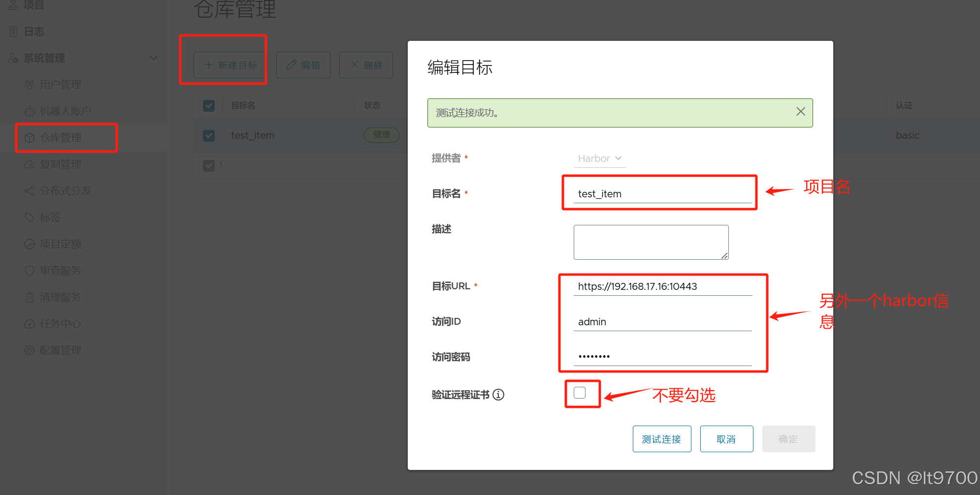Click the 清理服务 trash icon
980x495 pixels.
[x=30, y=297]
